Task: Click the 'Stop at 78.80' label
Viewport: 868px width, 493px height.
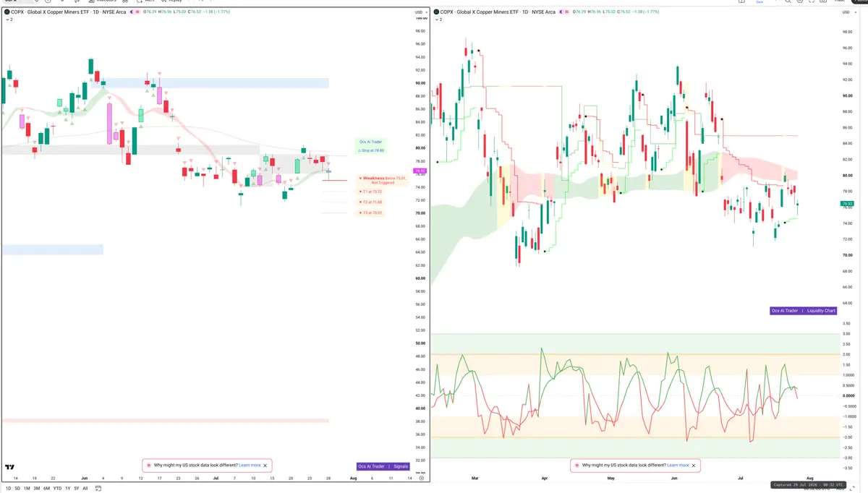Action: pyautogui.click(x=370, y=150)
